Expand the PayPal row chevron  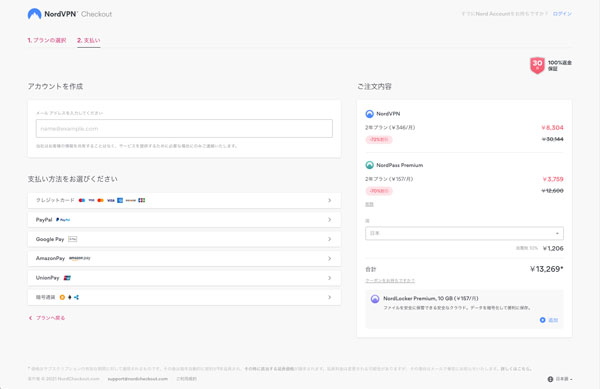click(x=329, y=220)
